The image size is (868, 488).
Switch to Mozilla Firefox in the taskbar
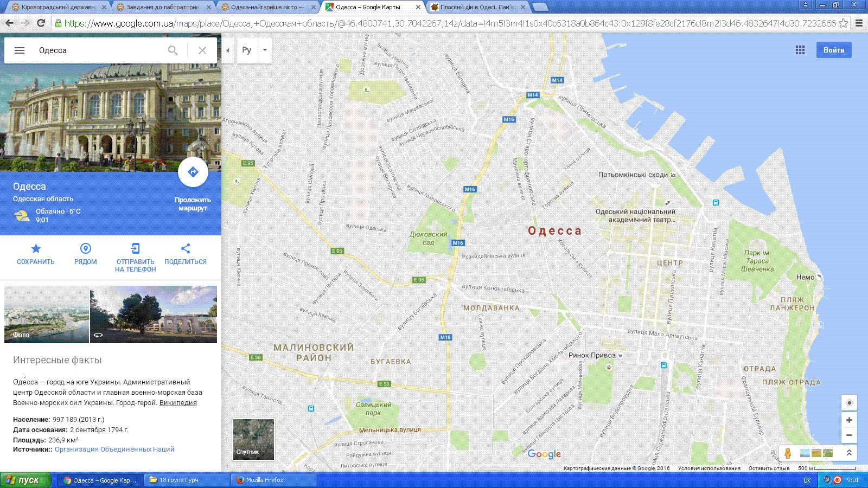(274, 480)
